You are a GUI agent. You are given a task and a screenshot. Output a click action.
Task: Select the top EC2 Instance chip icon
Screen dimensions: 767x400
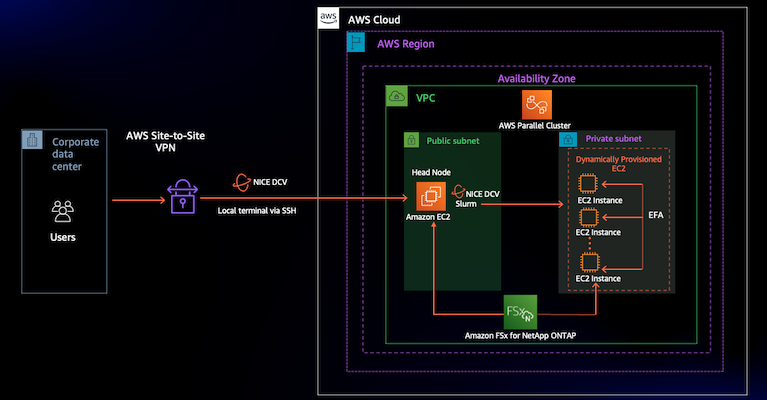point(587,184)
